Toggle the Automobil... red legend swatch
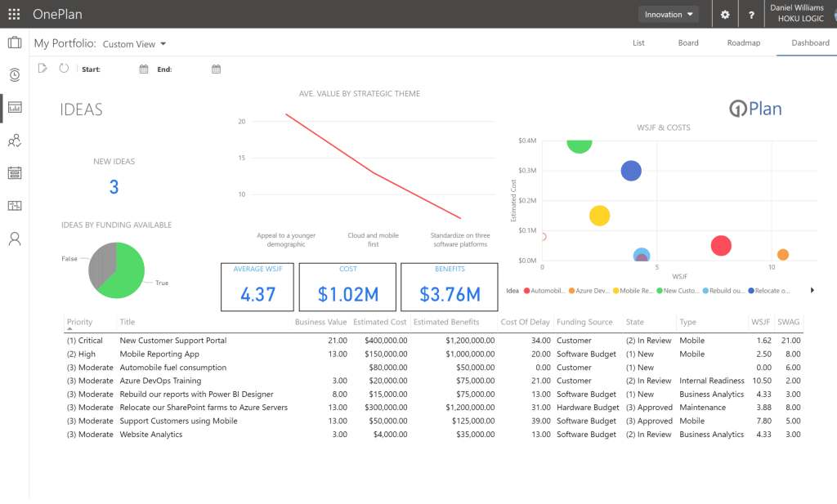Viewport: 837px width, 504px height. pyautogui.click(x=527, y=291)
